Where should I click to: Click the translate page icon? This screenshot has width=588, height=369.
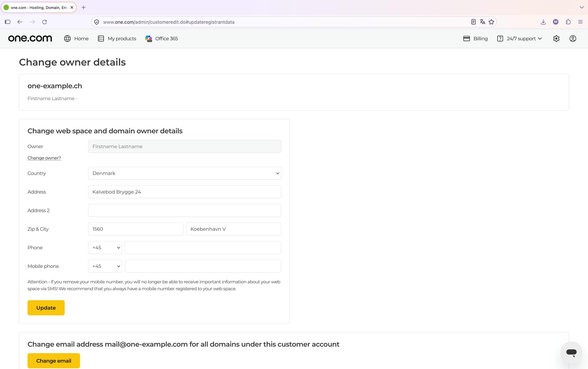(x=482, y=22)
